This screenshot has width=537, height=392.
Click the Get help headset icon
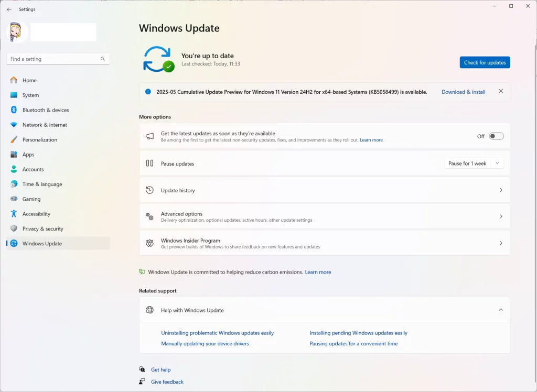tap(142, 369)
